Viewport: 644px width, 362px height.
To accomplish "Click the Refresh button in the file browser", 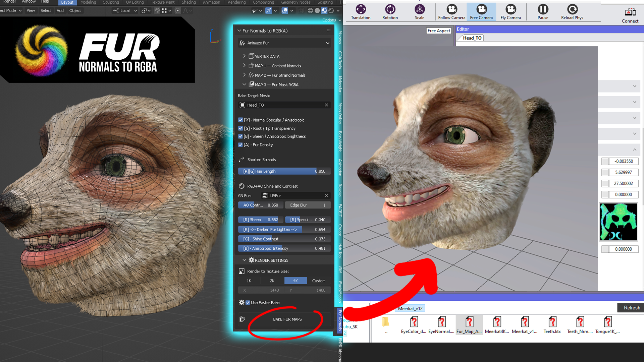I will [x=631, y=308].
